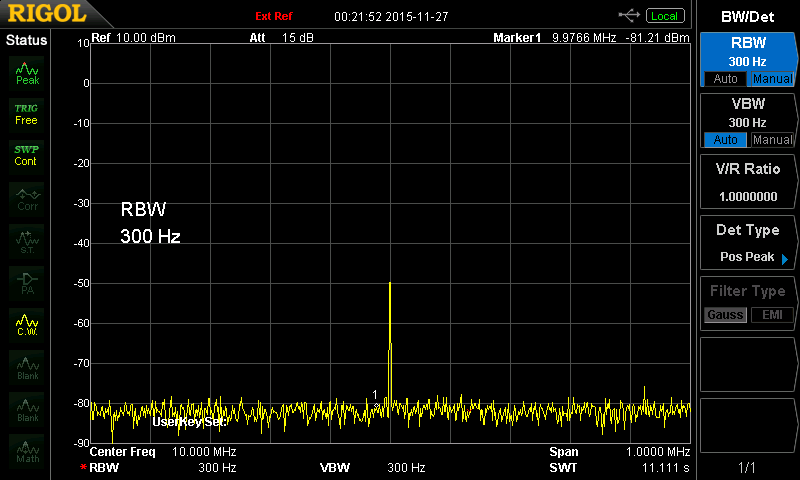Click the USB connection icon
The height and width of the screenshot is (480, 800).
629,16
